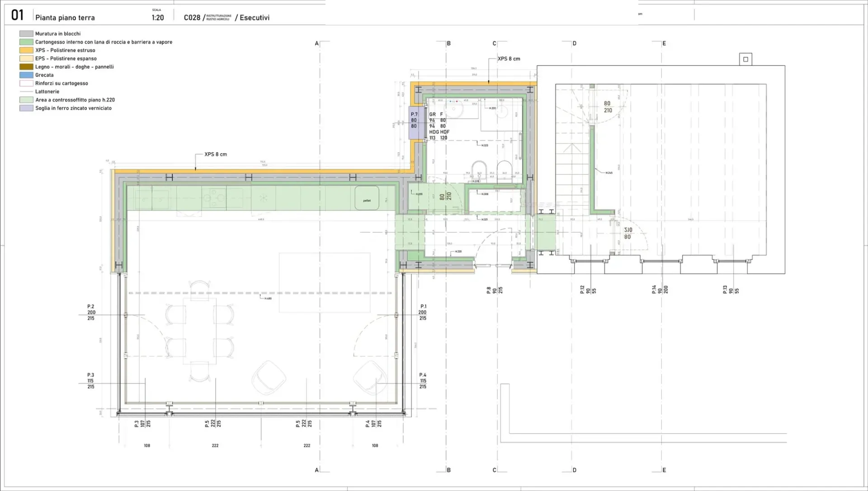Click the 'P.2 200 215' door label
The height and width of the screenshot is (491, 868).
[91, 313]
